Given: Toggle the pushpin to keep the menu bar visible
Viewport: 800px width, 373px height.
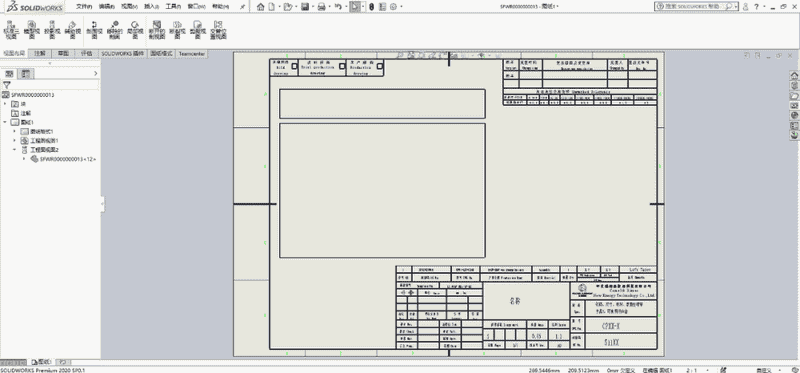Looking at the screenshot, I should 242,7.
